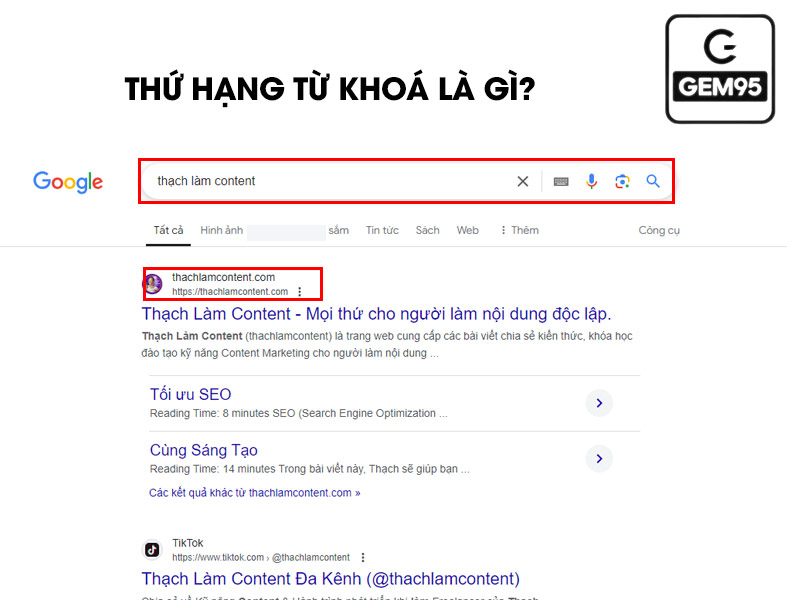Viewport: 800px width, 600px height.
Task: Click the Google logo
Action: click(68, 182)
